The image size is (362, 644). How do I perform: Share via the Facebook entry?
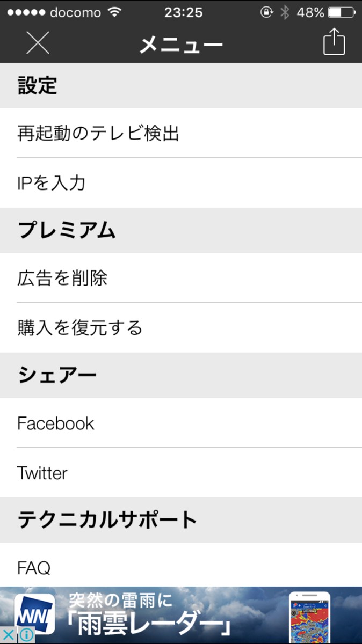pos(181,423)
